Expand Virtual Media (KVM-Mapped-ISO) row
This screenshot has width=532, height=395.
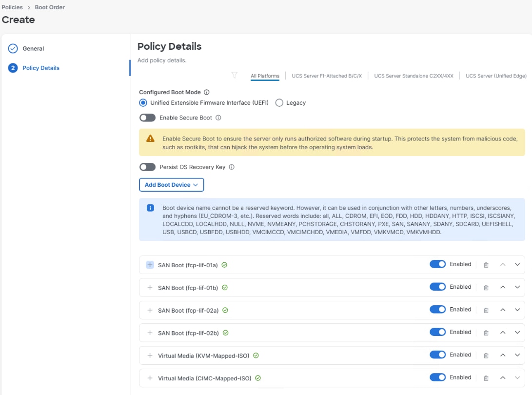click(x=150, y=355)
